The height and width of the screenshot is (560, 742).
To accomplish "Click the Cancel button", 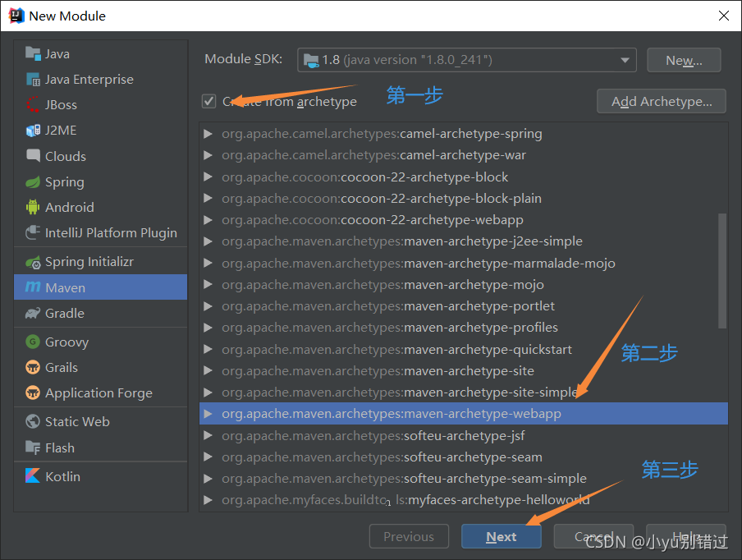I will (x=593, y=536).
